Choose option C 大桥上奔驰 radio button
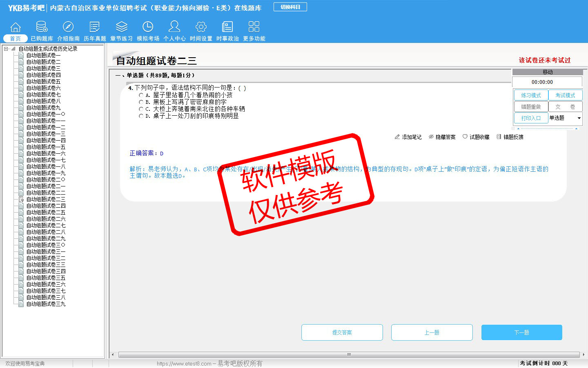This screenshot has width=588, height=368. [x=141, y=109]
